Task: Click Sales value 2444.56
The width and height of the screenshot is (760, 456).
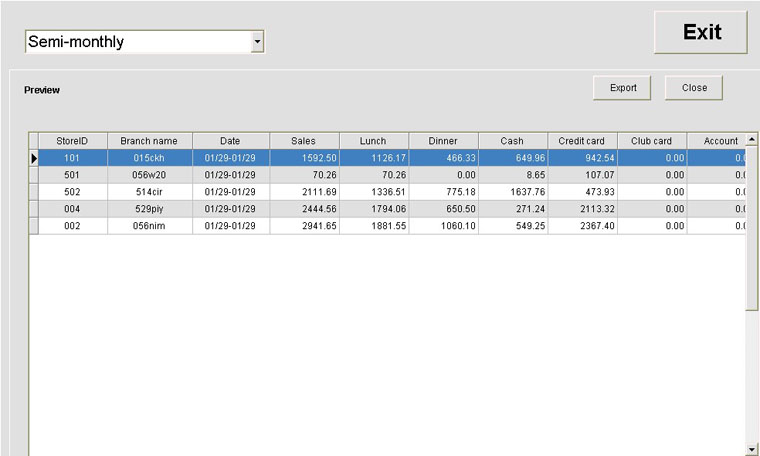Action: pos(304,209)
